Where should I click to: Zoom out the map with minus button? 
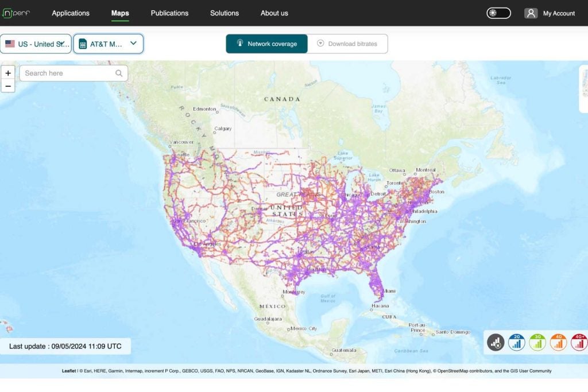click(x=8, y=87)
